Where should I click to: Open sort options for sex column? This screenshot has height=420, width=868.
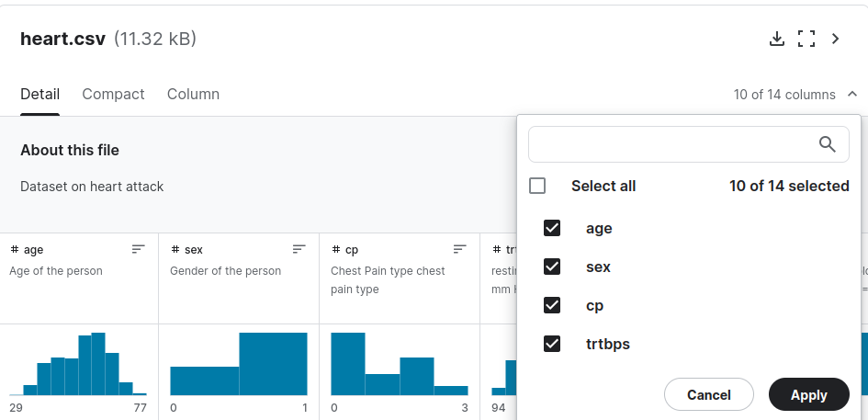click(299, 249)
